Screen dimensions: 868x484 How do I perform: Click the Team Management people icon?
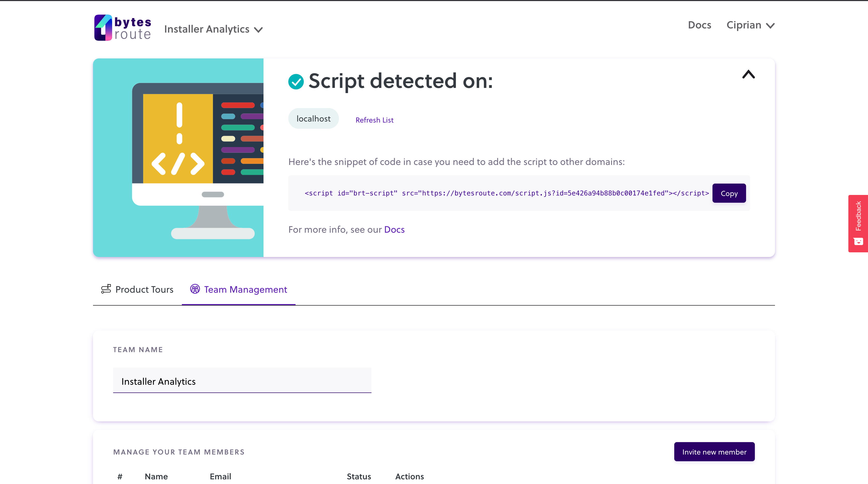[x=195, y=289]
